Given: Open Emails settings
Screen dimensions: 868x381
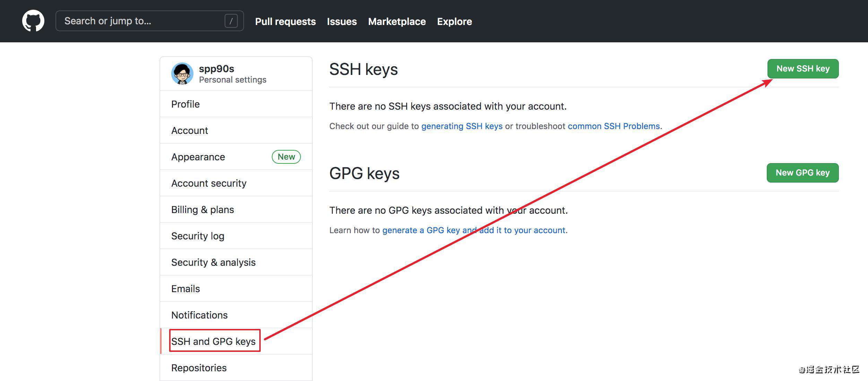Looking at the screenshot, I should pos(236,289).
